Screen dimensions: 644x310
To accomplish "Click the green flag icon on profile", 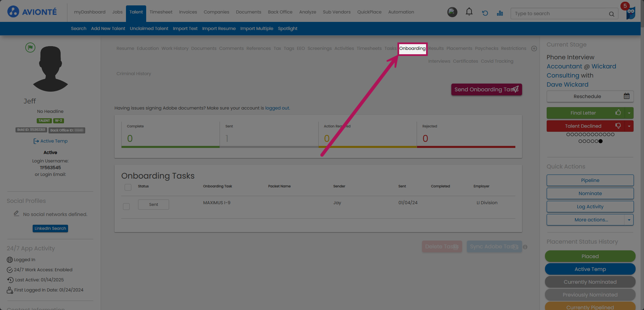I will [30, 47].
